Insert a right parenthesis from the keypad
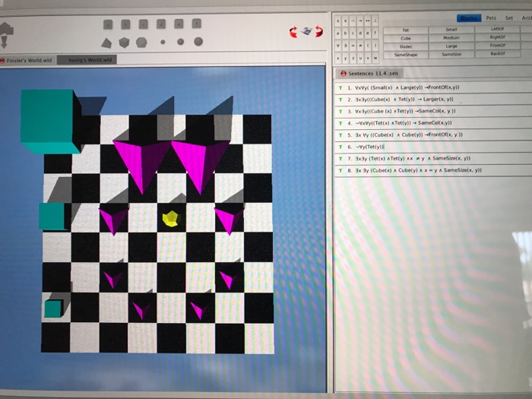Image resolution: width=532 pixels, height=399 pixels. click(375, 45)
